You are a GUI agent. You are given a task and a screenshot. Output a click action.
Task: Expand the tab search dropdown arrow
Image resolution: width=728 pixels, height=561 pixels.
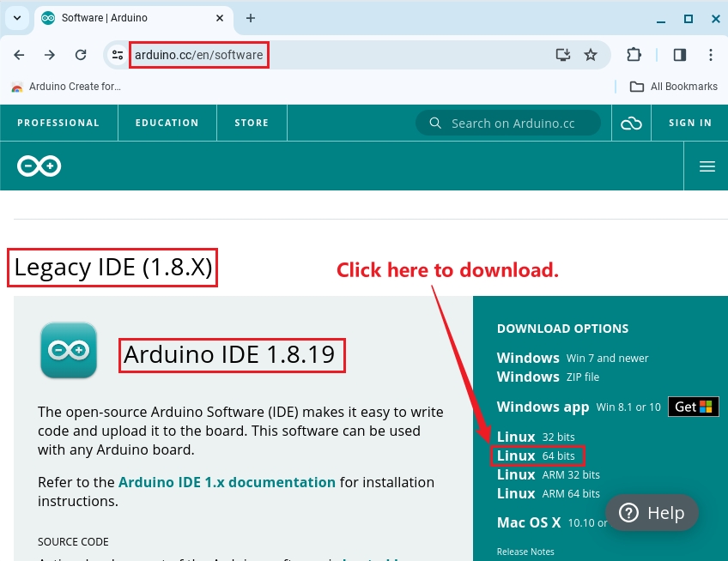[x=16, y=18]
